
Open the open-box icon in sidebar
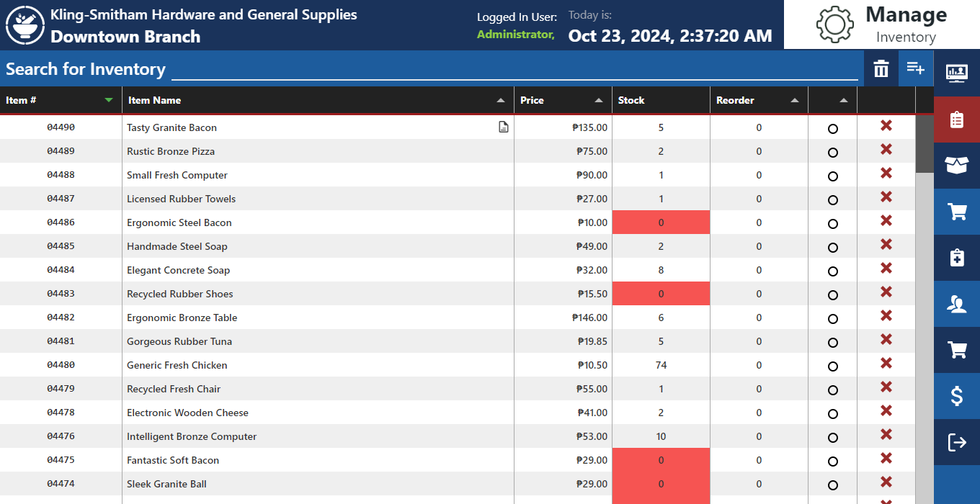[x=956, y=166]
